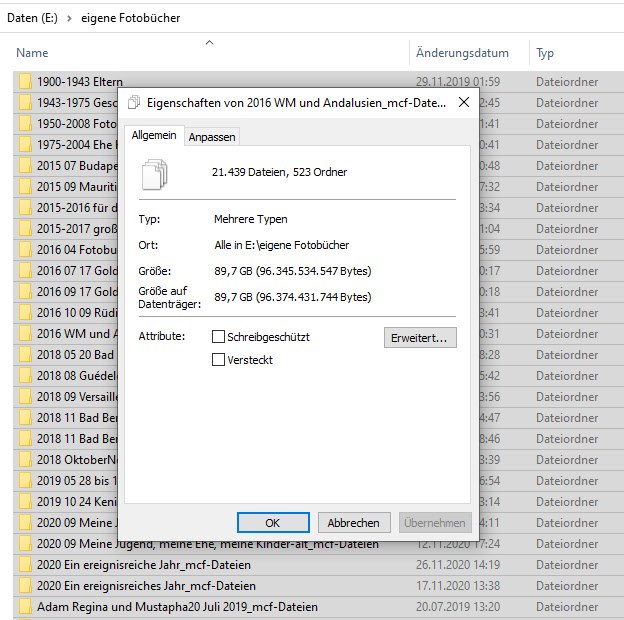Expand breadcrumb chevron after Daten (E:)
The height and width of the screenshot is (620, 624).
69,18
